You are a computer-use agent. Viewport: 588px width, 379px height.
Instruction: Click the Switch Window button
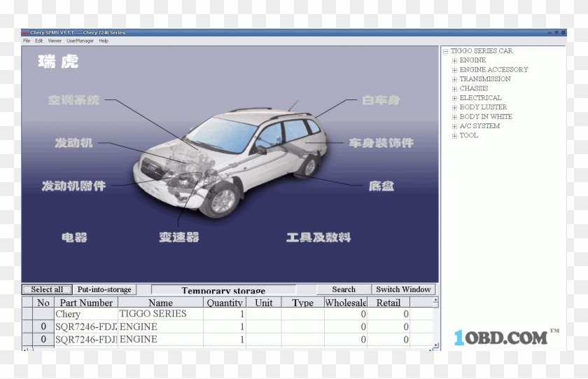(x=403, y=289)
